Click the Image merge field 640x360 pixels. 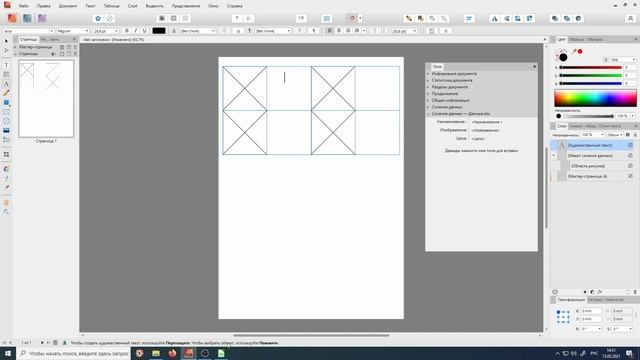tap(485, 130)
